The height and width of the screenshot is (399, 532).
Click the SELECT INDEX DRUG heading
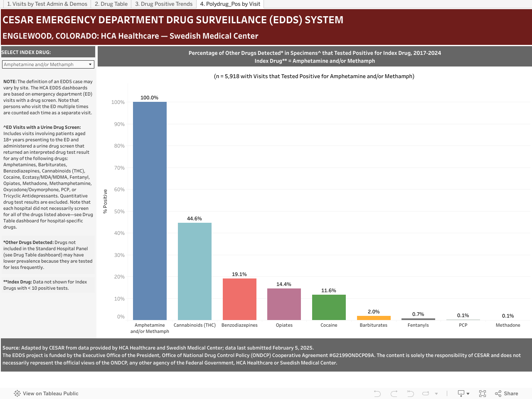[26, 52]
